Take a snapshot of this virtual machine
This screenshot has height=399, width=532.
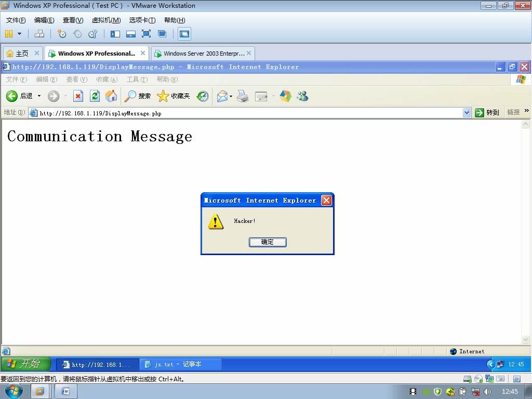coord(61,34)
